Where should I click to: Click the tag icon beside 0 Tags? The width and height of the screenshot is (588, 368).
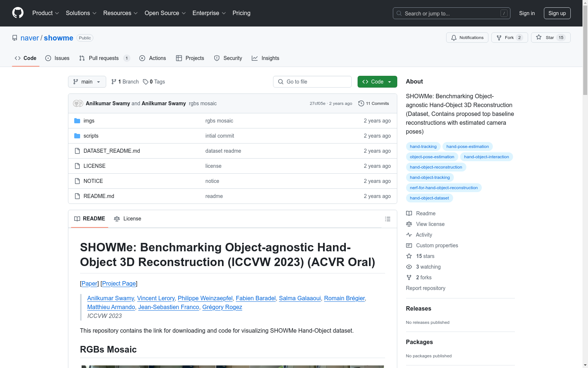pos(146,82)
